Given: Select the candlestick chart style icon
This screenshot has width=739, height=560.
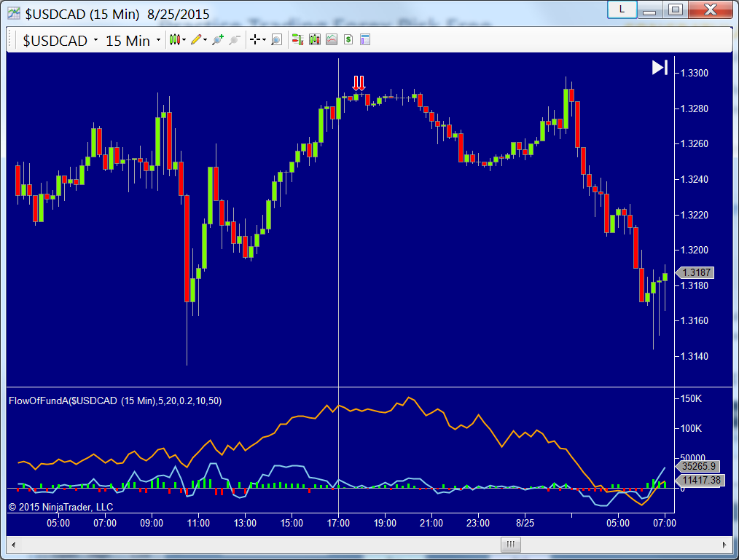Looking at the screenshot, I should [x=175, y=39].
